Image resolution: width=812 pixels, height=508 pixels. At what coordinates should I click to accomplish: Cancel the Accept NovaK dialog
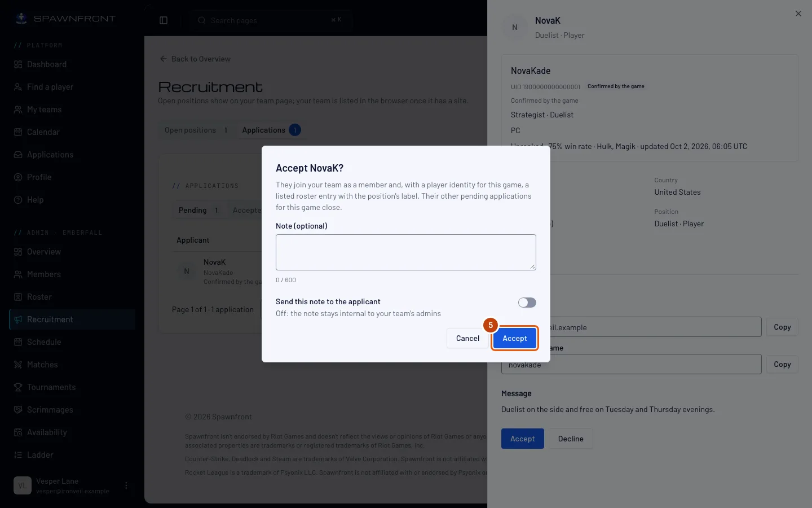pyautogui.click(x=467, y=338)
